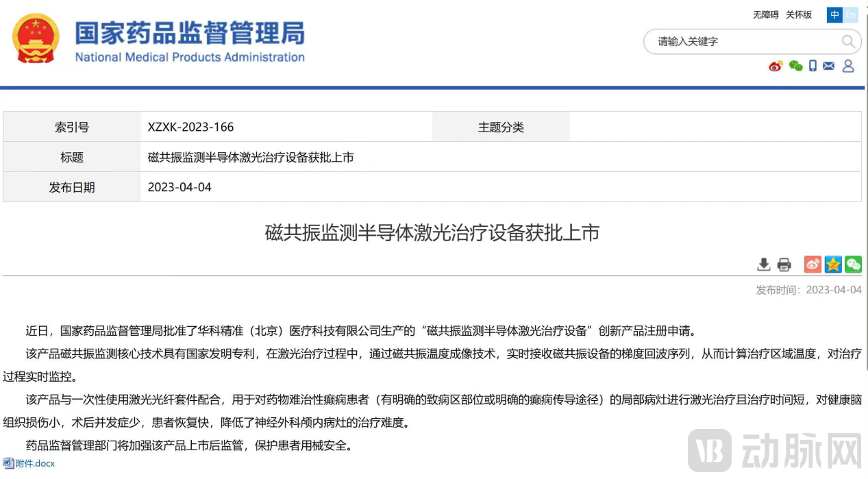Share the article to QZone
The height and width of the screenshot is (479, 868).
(833, 265)
